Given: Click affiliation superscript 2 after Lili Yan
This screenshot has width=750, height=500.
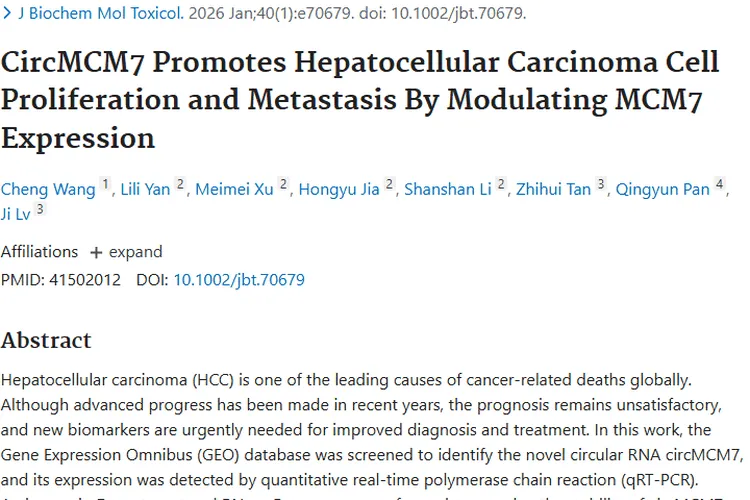Looking at the screenshot, I should 181,185.
